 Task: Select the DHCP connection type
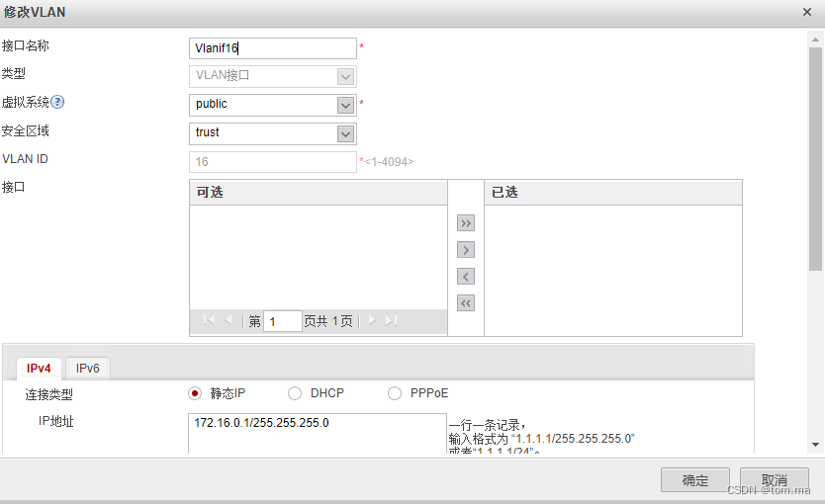click(295, 393)
